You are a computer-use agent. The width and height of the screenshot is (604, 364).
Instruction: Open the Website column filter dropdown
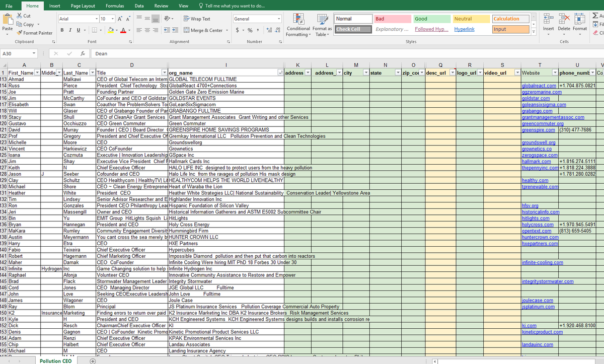click(555, 73)
